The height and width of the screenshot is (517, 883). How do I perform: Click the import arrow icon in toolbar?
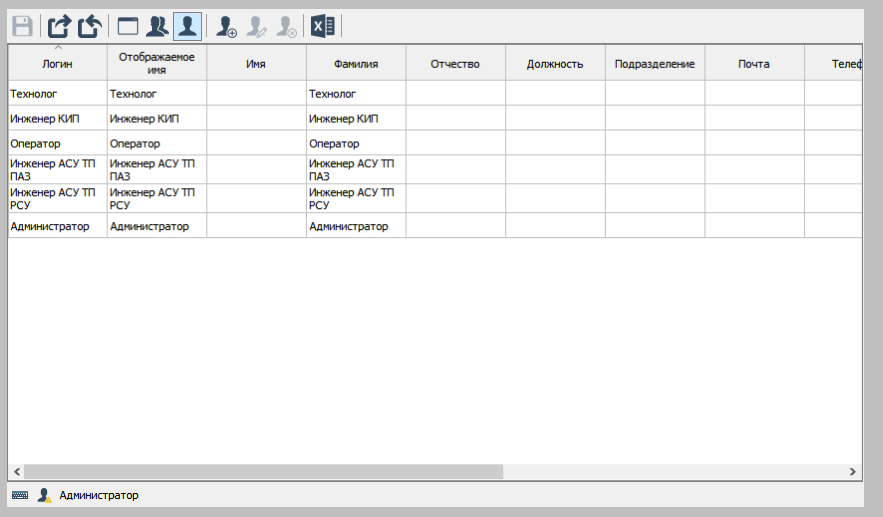pos(90,26)
